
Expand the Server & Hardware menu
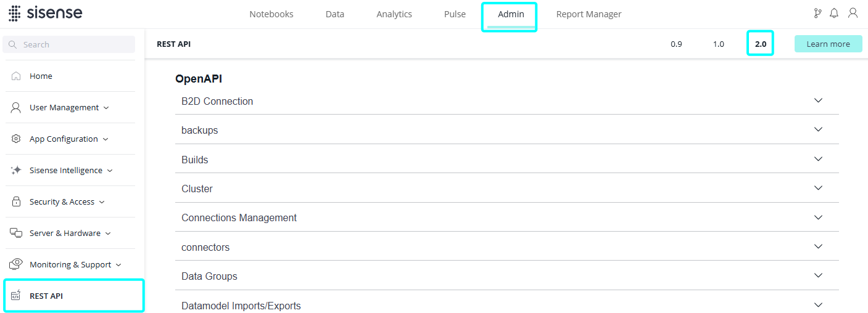click(x=65, y=233)
